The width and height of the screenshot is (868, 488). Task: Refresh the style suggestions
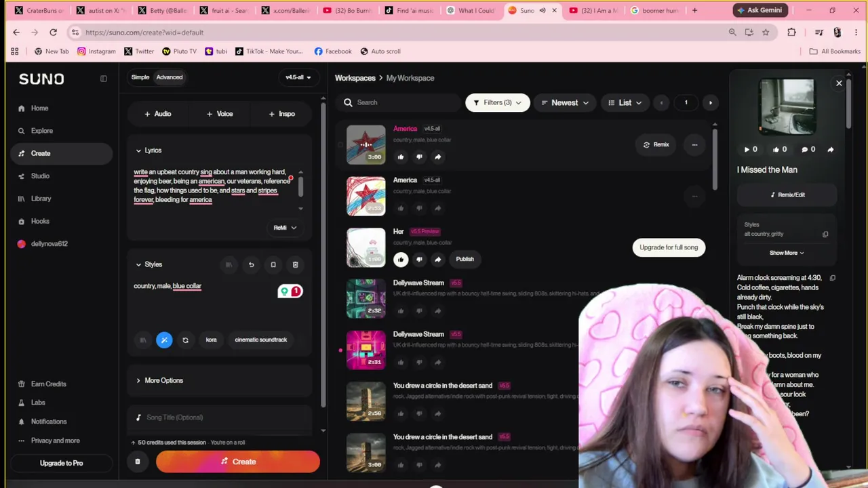point(185,340)
